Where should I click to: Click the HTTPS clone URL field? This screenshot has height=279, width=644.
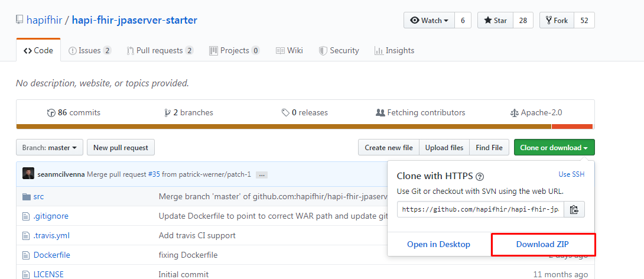(x=480, y=209)
